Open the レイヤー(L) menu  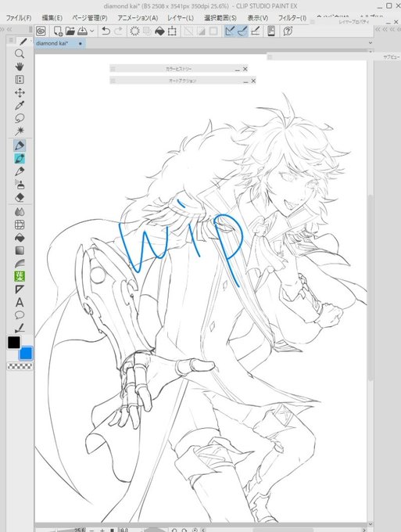pyautogui.click(x=181, y=18)
